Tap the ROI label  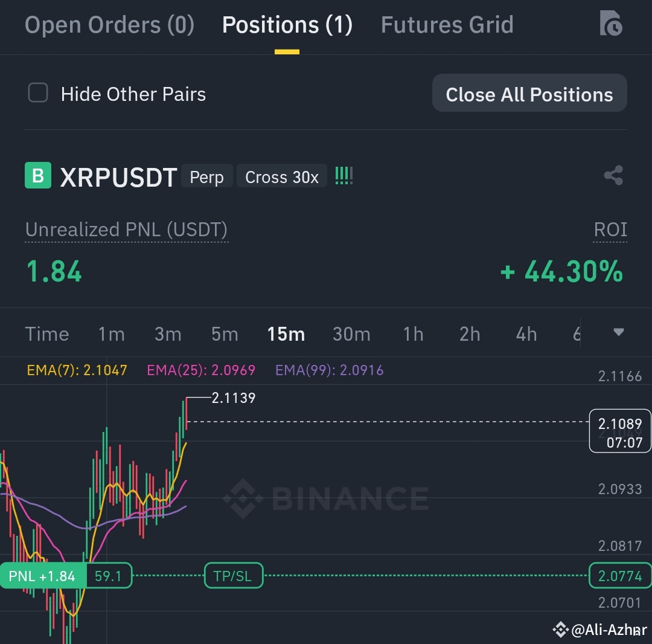point(610,230)
